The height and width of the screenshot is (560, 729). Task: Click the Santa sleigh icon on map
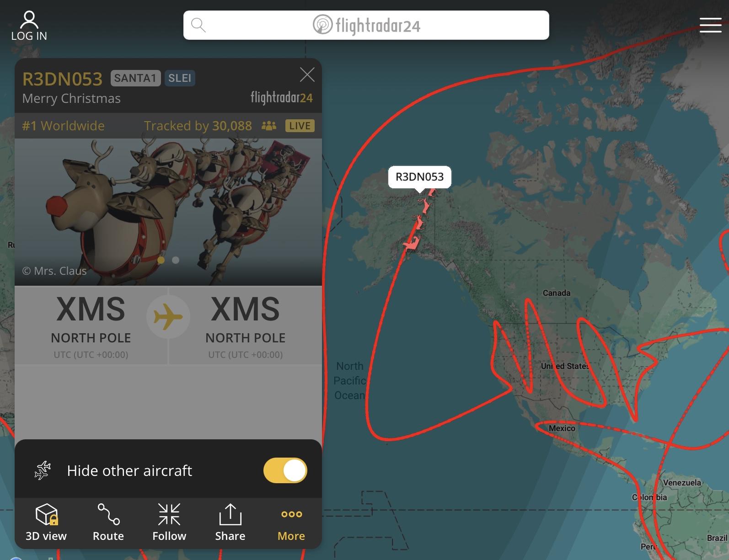[419, 220]
